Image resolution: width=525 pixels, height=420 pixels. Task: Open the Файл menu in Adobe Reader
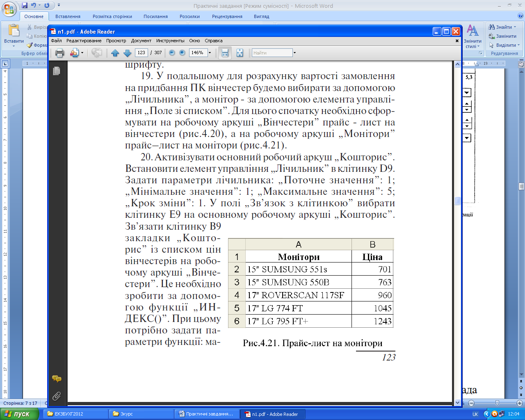(x=57, y=41)
